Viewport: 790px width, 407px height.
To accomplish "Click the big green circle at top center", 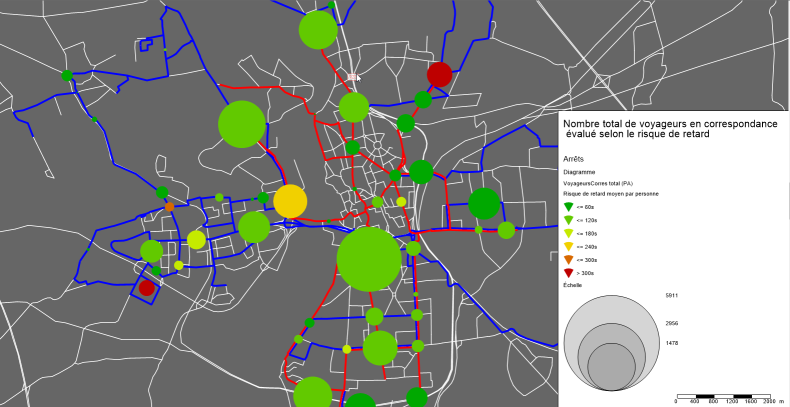I will coord(317,29).
